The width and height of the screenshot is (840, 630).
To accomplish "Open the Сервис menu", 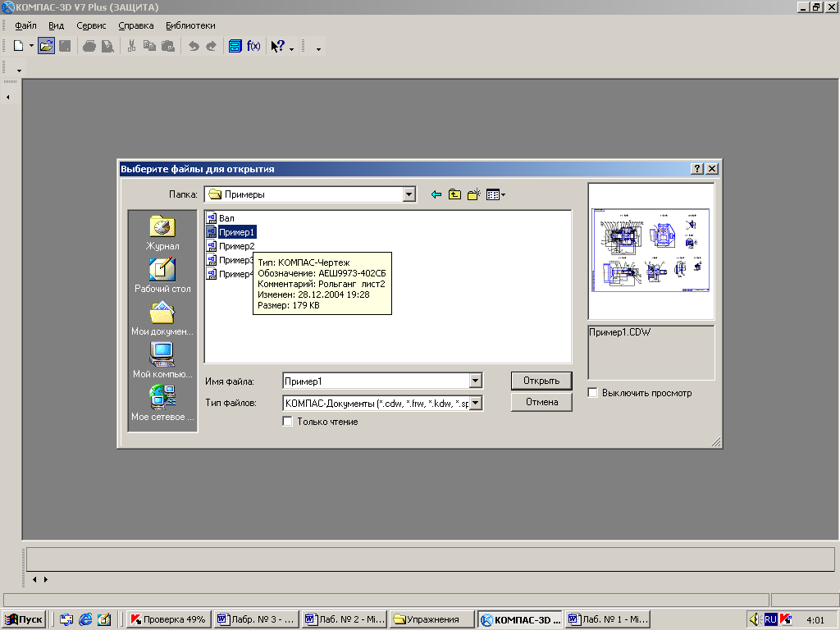I will 91,25.
